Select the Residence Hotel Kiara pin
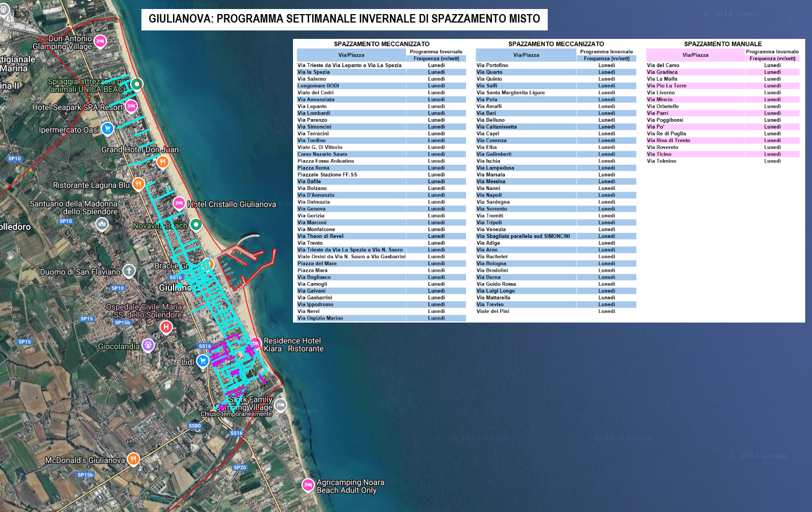The width and height of the screenshot is (812, 512). [x=255, y=343]
